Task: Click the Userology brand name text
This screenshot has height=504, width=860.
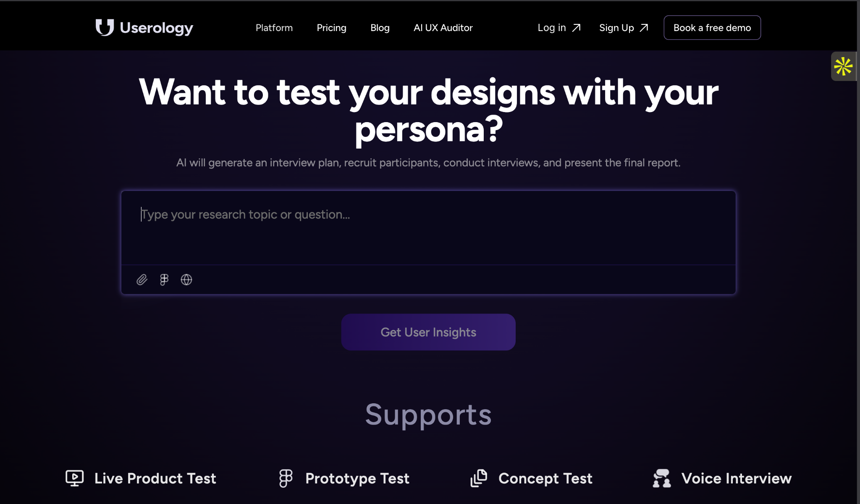Action: 156,28
